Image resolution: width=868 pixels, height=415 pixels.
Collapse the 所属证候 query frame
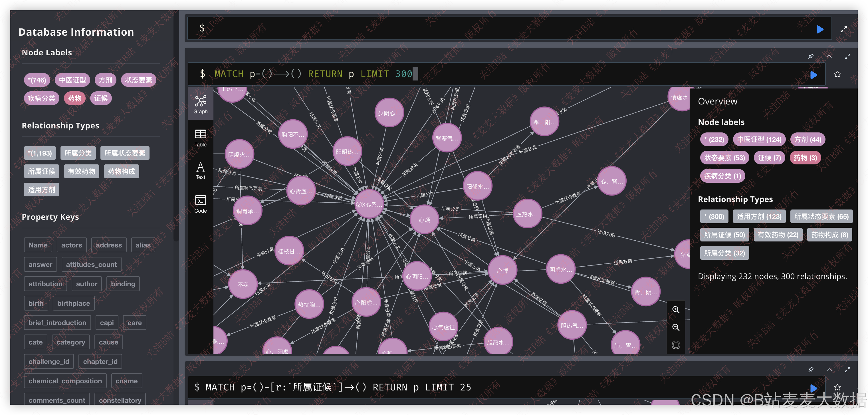pyautogui.click(x=829, y=370)
